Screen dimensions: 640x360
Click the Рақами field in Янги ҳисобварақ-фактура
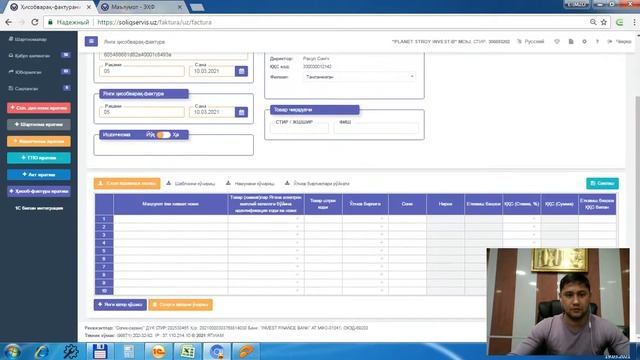click(x=142, y=112)
